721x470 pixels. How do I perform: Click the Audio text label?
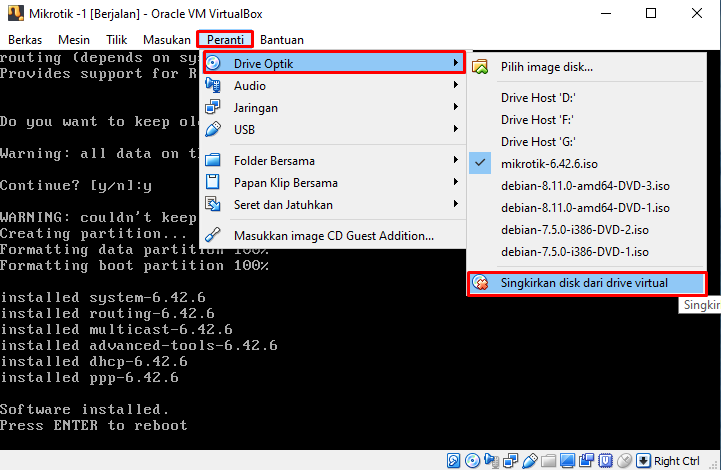(x=250, y=86)
